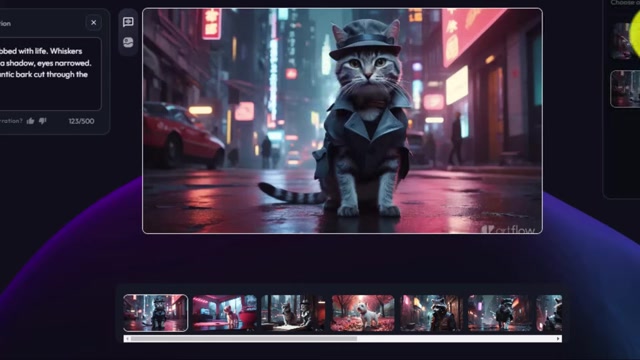Edit the narration text box
The height and width of the screenshot is (360, 640).
48,74
